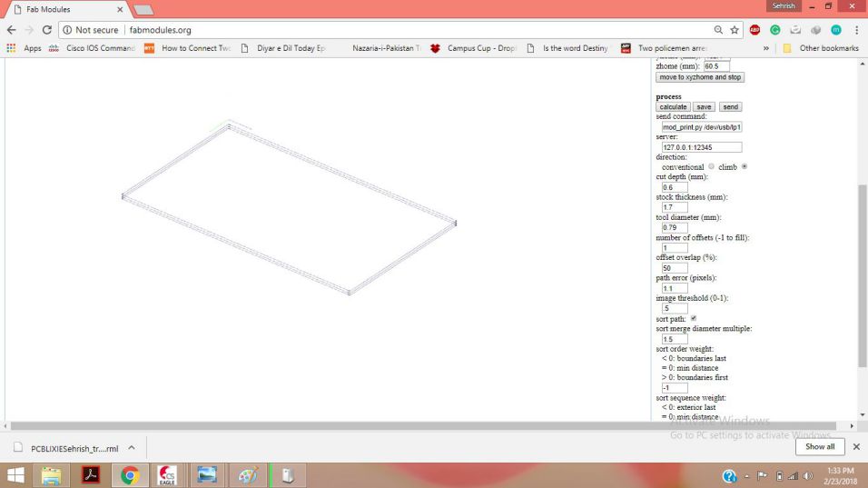Open a new browser tab
This screenshot has width=868, height=488.
coord(143,10)
